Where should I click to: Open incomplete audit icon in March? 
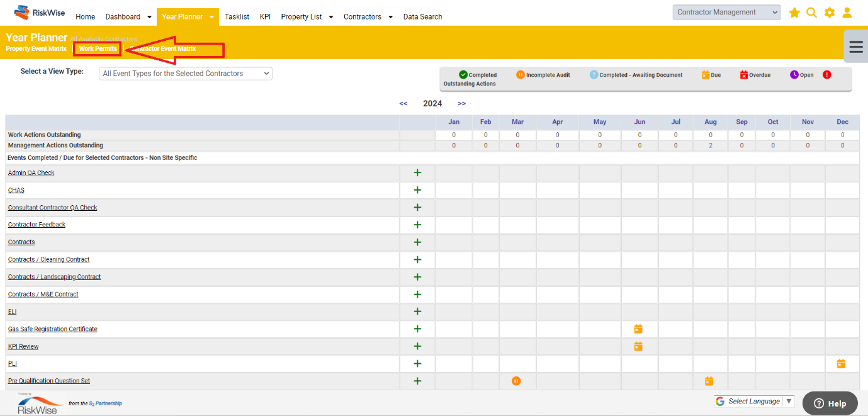point(516,381)
